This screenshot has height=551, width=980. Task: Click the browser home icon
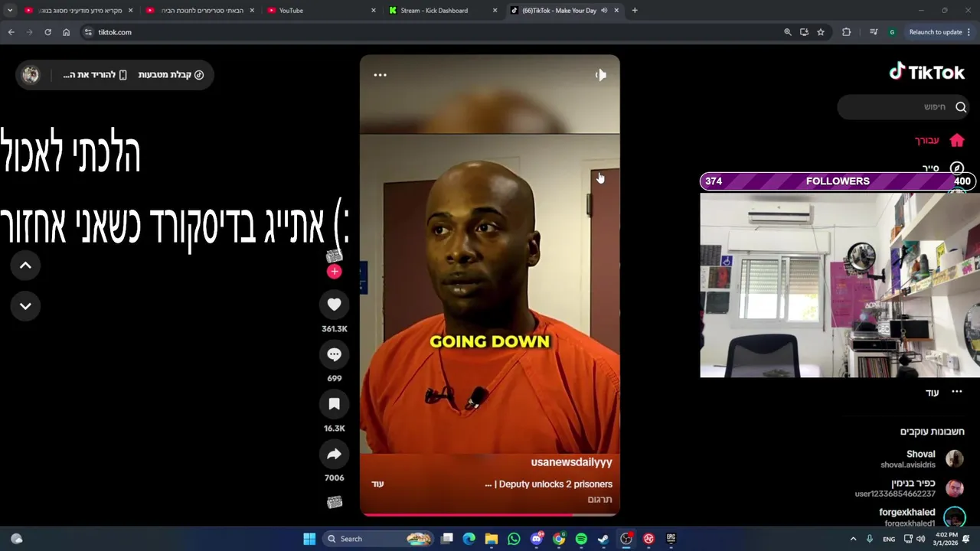66,32
